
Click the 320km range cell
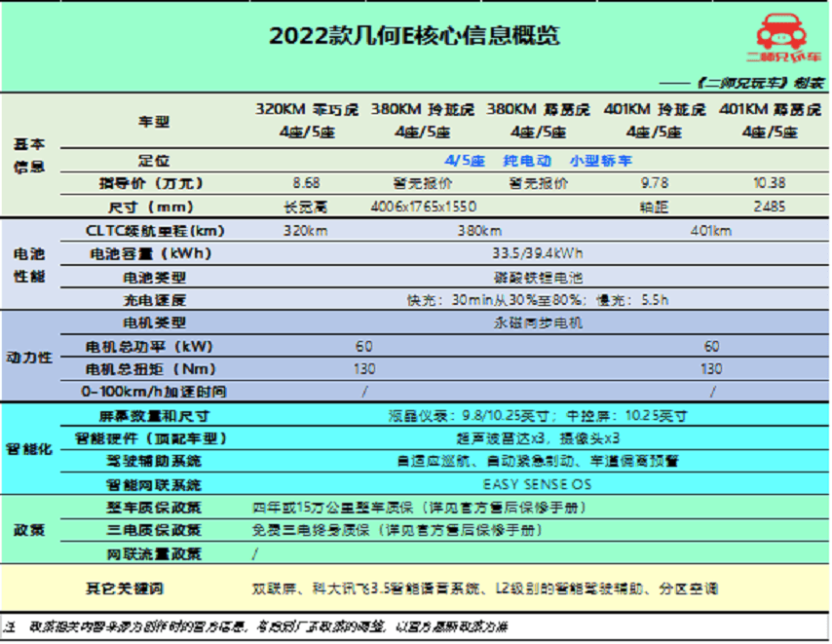tap(306, 231)
